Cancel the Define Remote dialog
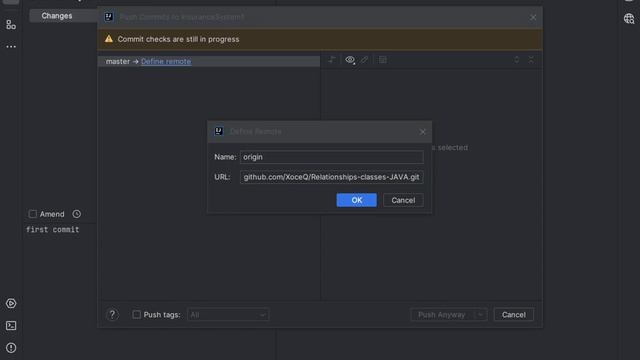The image size is (640, 360). point(403,200)
